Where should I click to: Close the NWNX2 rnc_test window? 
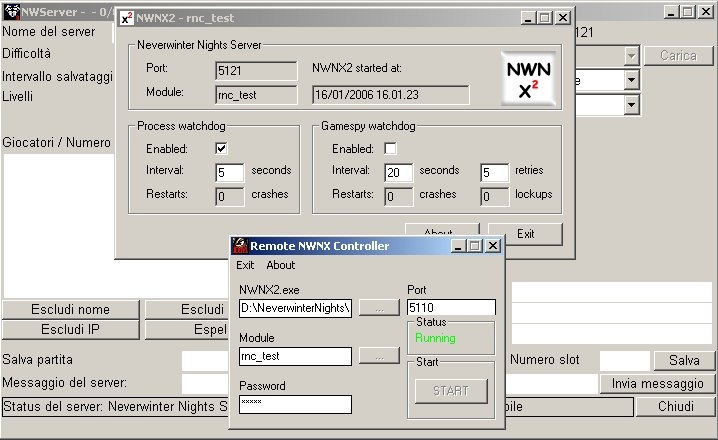(563, 18)
